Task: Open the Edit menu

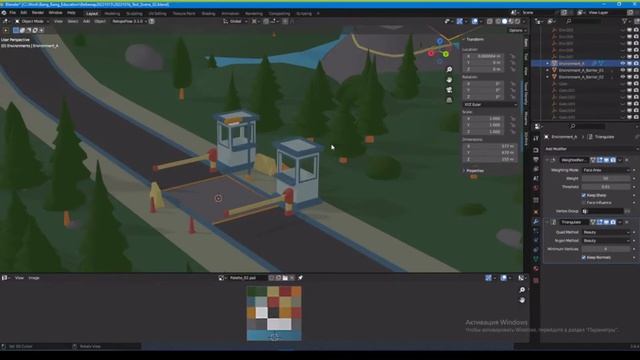Action: coord(24,13)
